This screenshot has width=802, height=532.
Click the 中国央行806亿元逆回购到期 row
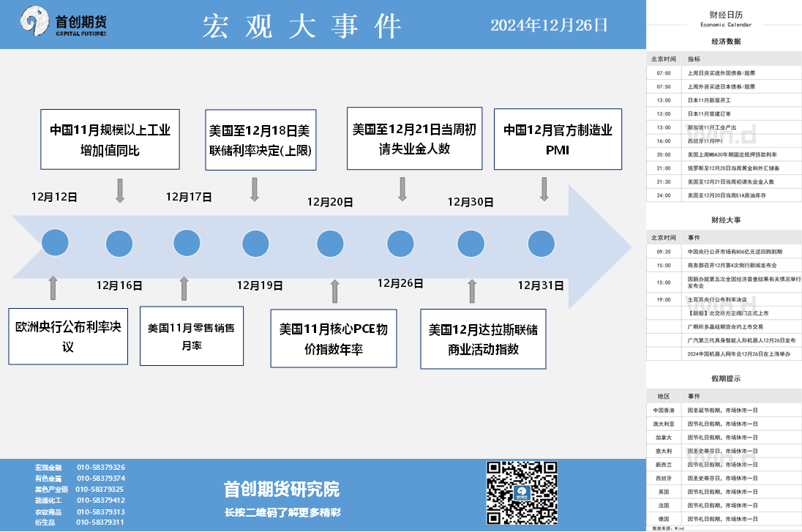point(724,252)
